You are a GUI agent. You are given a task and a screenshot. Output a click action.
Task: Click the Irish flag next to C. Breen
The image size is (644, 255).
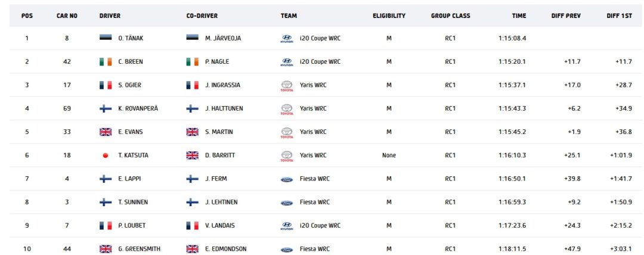click(x=106, y=61)
